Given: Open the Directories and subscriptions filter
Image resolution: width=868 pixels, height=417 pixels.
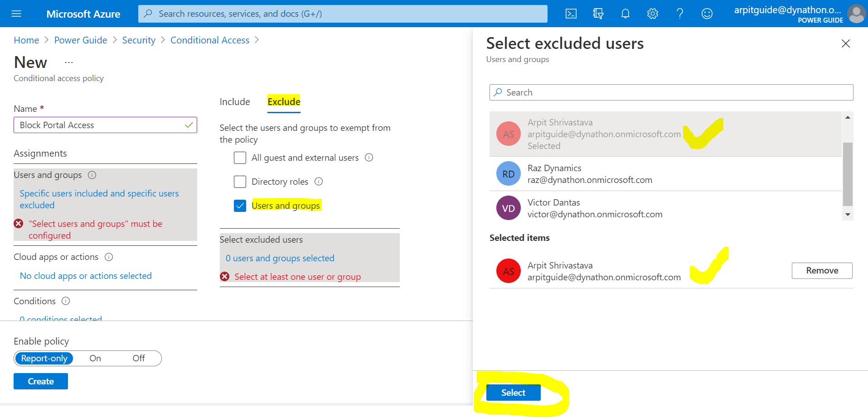Looking at the screenshot, I should pyautogui.click(x=598, y=14).
